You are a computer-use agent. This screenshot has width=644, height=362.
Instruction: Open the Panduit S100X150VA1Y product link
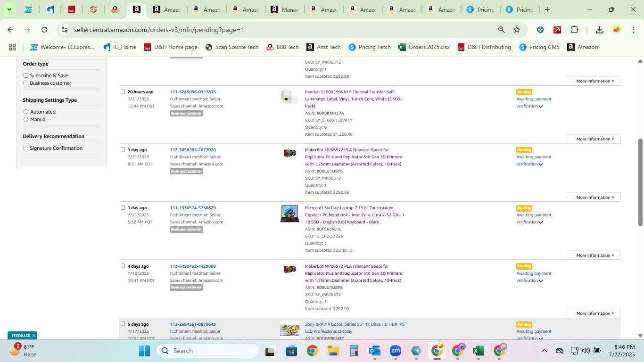tap(354, 99)
